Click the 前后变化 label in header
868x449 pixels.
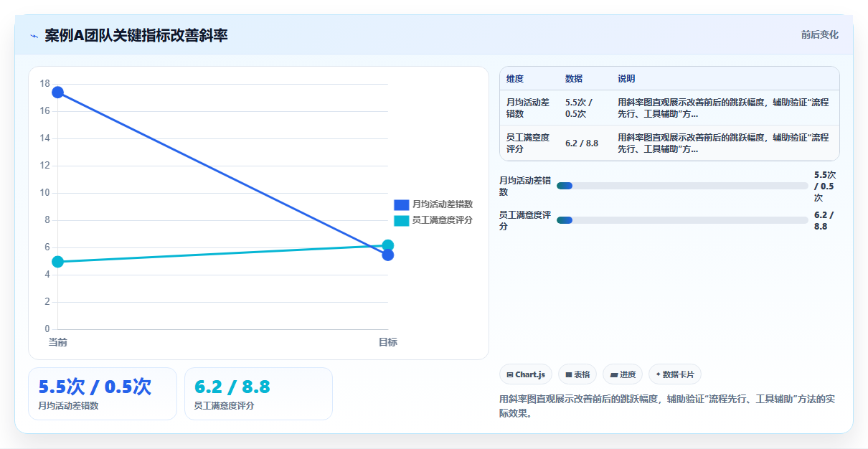[820, 35]
